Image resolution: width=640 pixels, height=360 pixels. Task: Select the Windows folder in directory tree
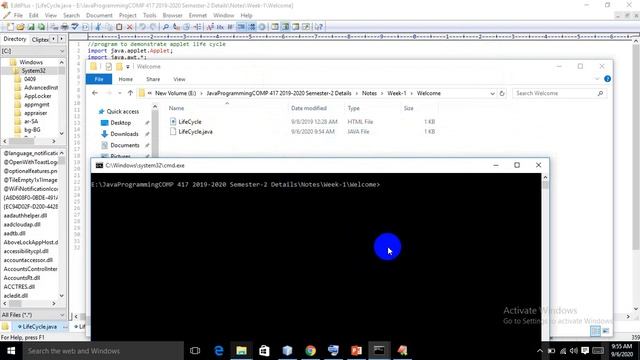(x=31, y=62)
